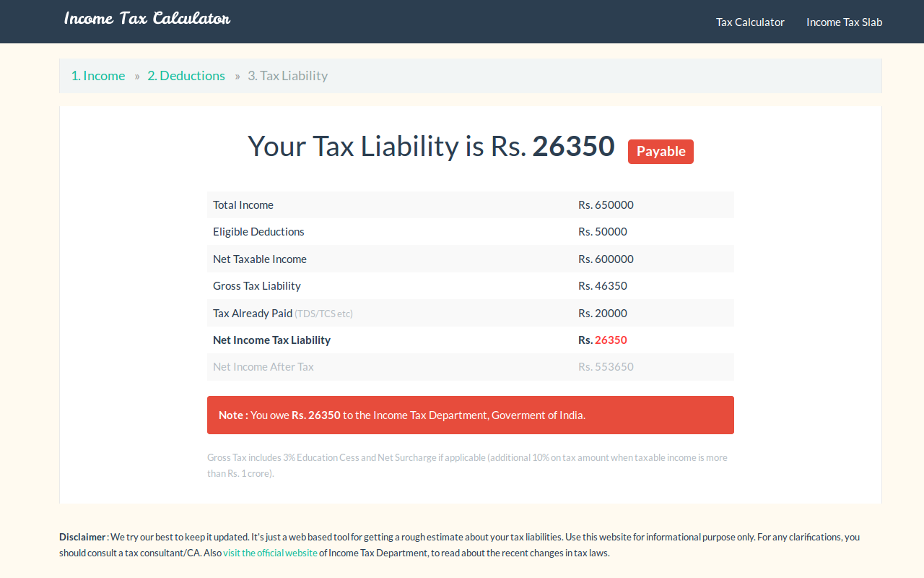The image size is (924, 578).
Task: Click the Total Income row label
Action: coord(243,205)
